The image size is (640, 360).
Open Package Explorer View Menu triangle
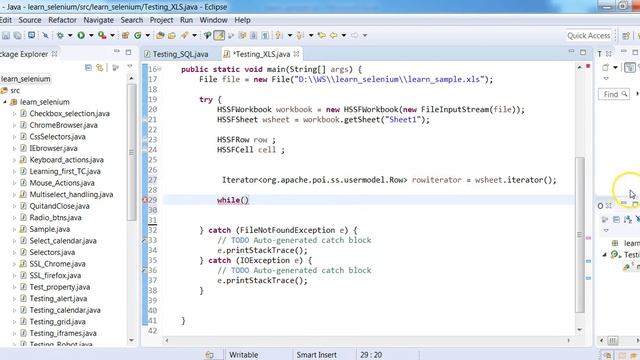click(130, 66)
